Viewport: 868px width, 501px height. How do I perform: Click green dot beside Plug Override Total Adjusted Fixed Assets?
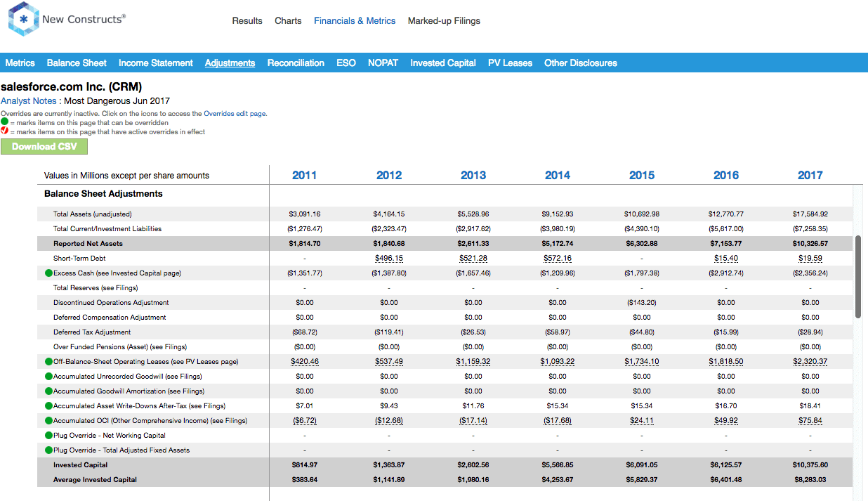click(x=48, y=450)
